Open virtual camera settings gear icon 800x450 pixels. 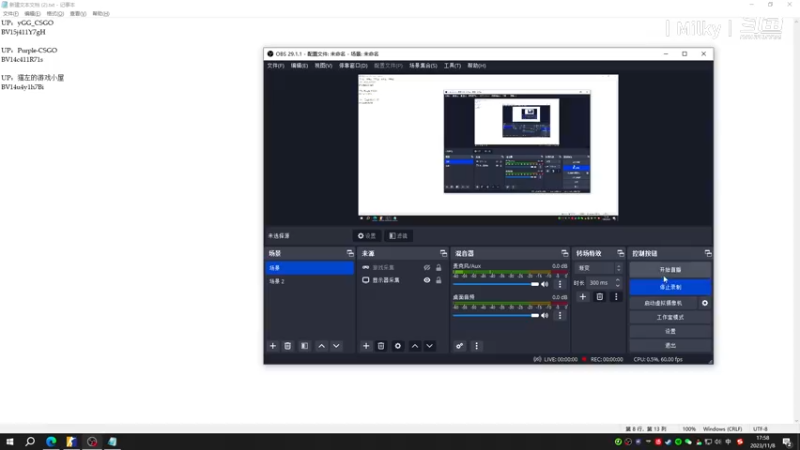tap(705, 303)
